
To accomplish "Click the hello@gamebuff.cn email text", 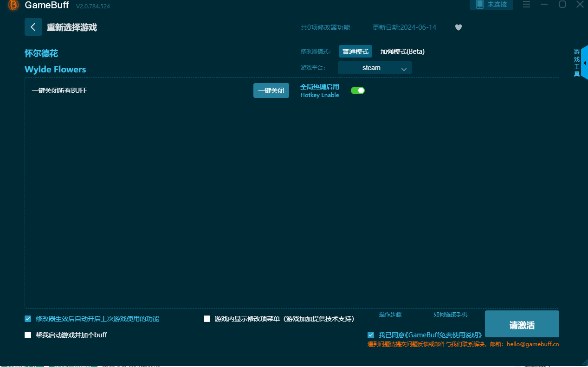I will coord(533,344).
